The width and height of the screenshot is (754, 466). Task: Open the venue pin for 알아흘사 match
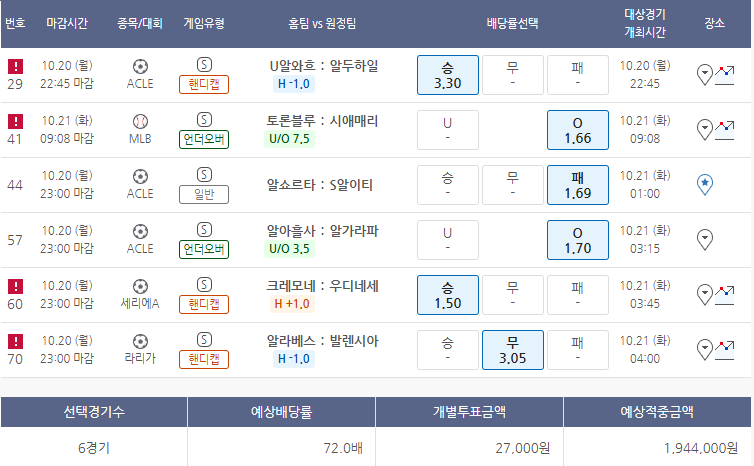point(704,239)
